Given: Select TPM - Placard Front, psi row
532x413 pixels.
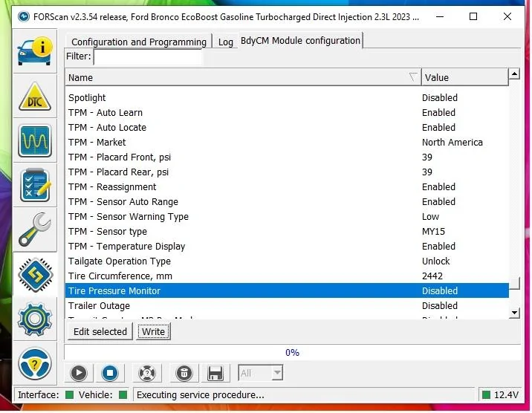Looking at the screenshot, I should [x=287, y=157].
